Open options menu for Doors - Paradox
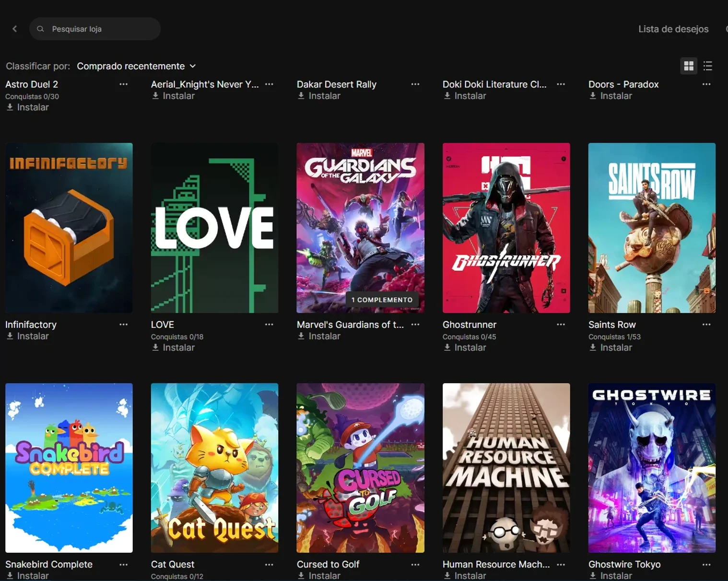 pos(706,84)
